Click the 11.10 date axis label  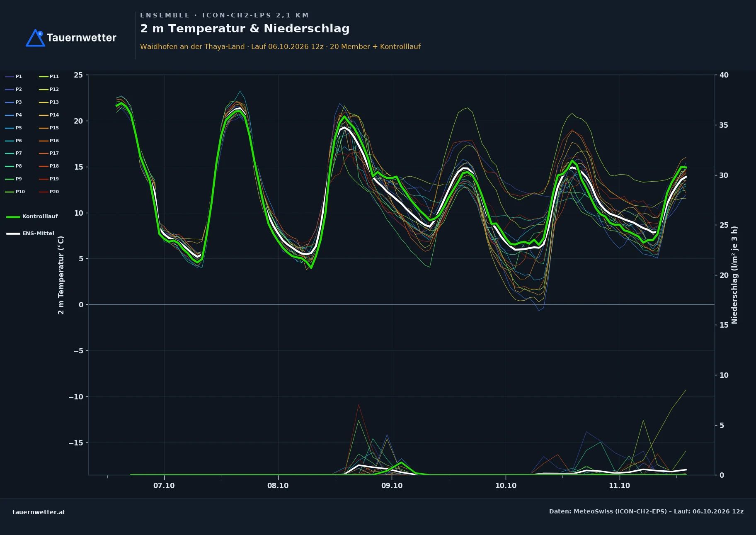620,486
